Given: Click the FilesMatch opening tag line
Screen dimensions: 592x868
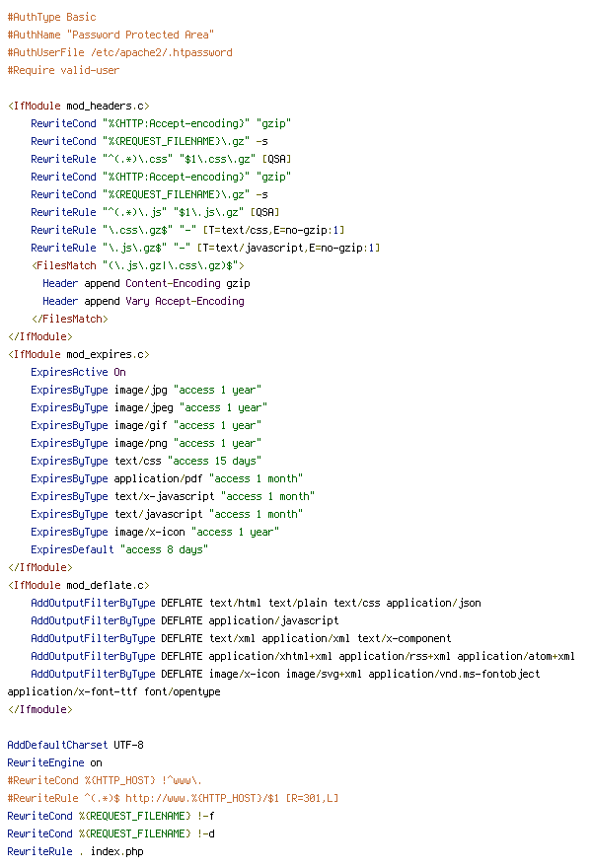Looking at the screenshot, I should (137, 265).
